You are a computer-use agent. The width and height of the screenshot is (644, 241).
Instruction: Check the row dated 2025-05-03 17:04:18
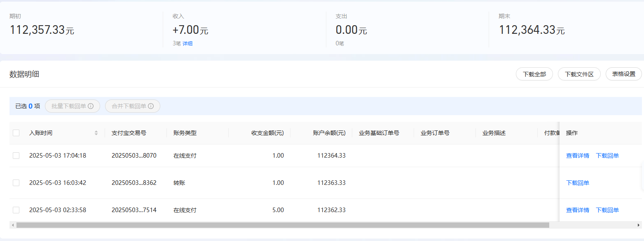[x=16, y=156]
